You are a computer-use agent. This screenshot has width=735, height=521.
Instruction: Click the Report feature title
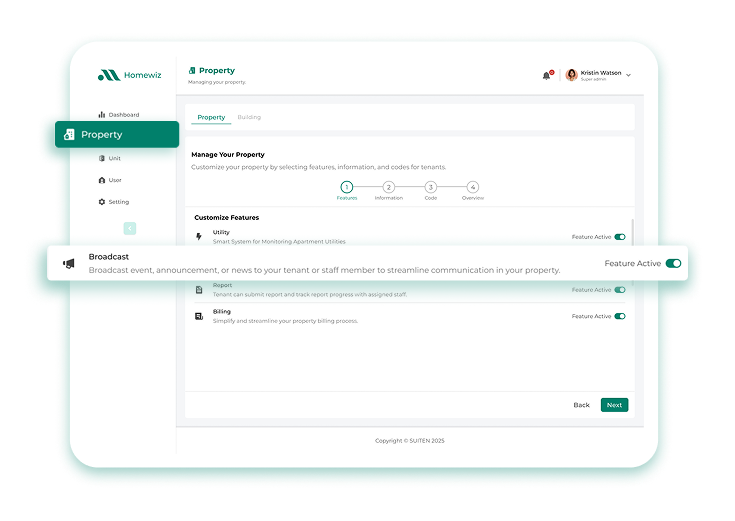222,285
